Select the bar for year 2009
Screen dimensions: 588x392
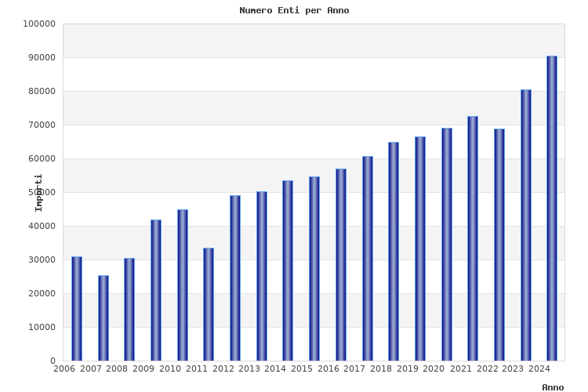click(x=156, y=290)
